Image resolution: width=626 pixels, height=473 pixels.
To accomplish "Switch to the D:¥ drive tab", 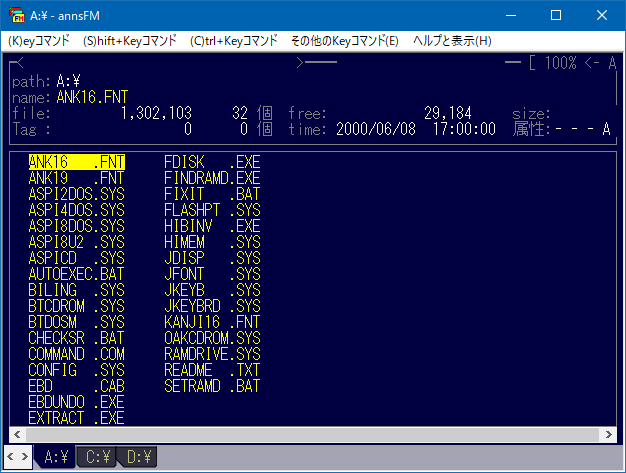I will (x=139, y=457).
